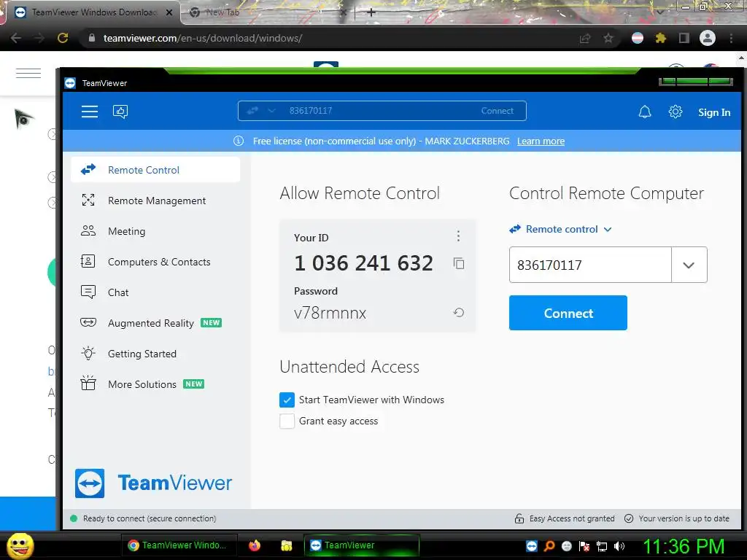Click the blue Connect button

[x=568, y=313]
